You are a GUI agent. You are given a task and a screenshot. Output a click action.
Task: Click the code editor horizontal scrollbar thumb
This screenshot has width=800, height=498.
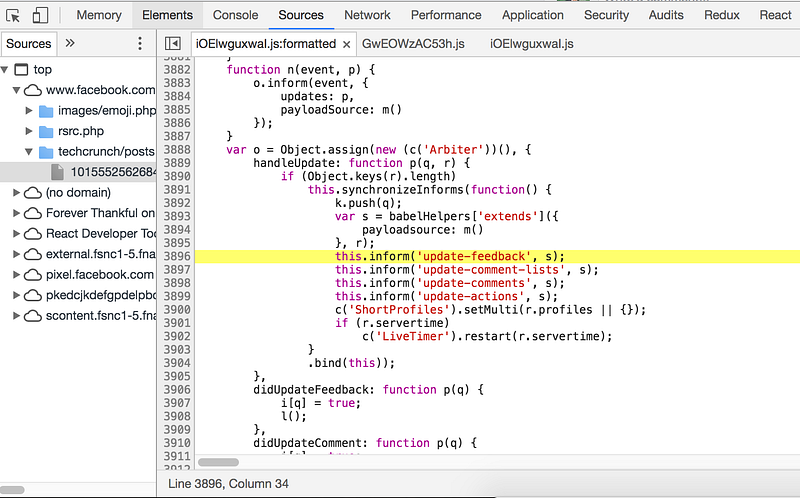point(218,462)
